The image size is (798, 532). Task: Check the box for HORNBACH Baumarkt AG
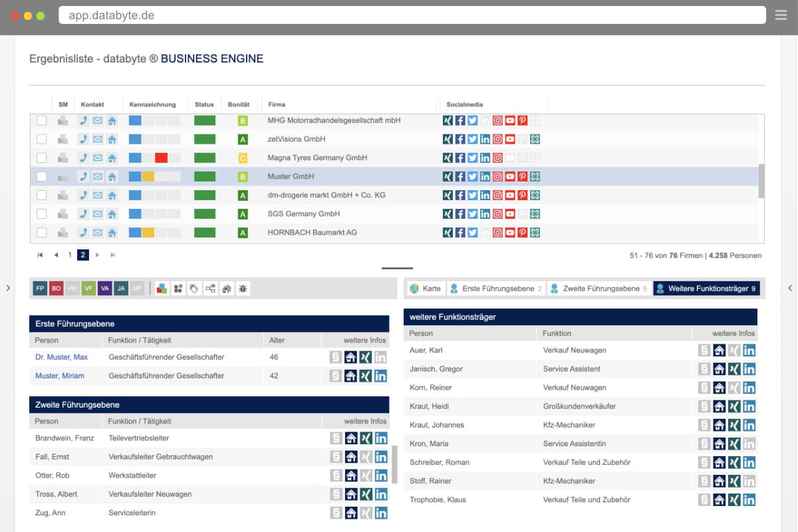42,233
